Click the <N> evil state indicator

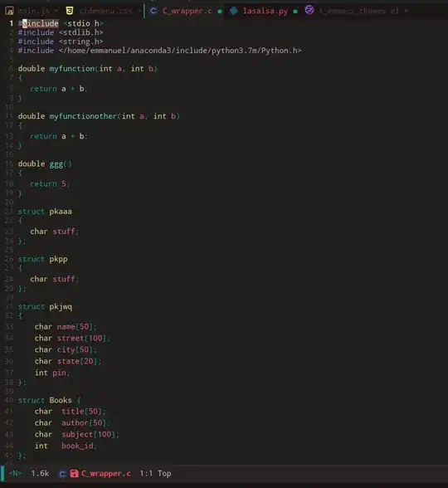click(x=15, y=473)
